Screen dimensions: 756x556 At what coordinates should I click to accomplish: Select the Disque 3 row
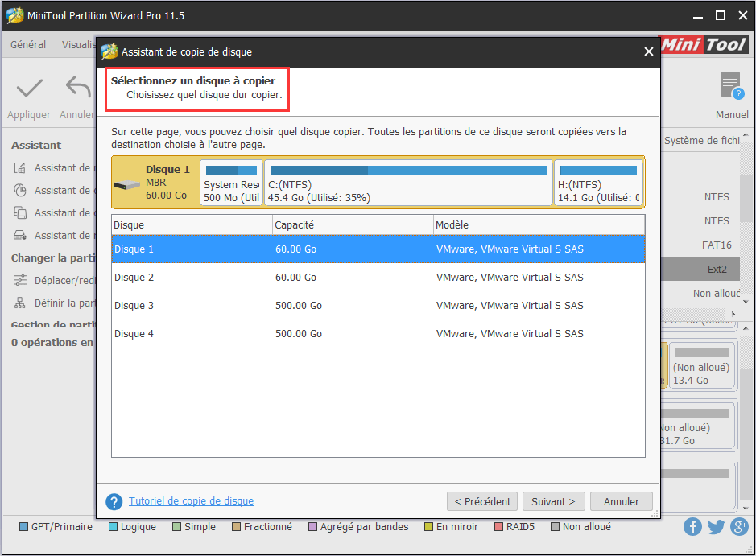pyautogui.click(x=378, y=306)
